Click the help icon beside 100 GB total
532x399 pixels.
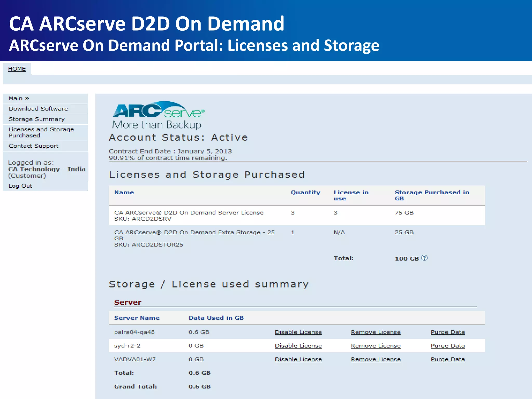click(x=424, y=258)
